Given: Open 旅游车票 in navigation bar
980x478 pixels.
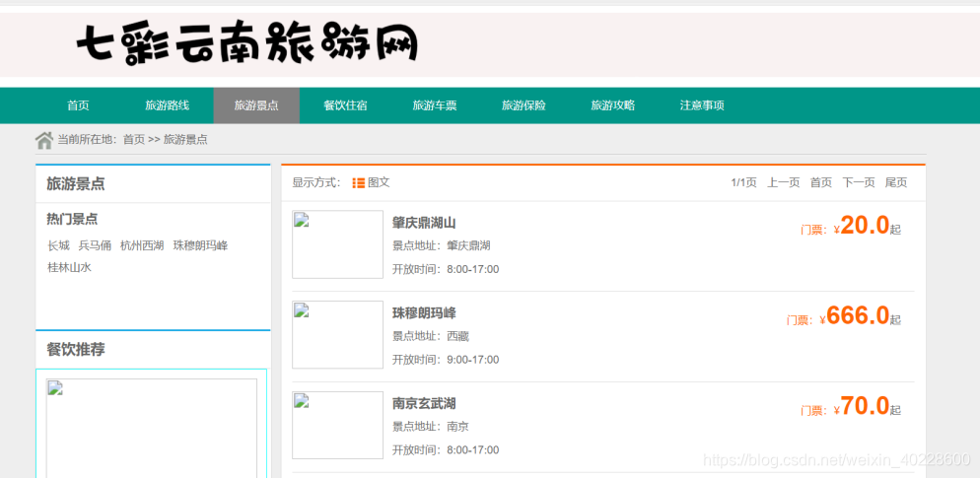Looking at the screenshot, I should 435,105.
